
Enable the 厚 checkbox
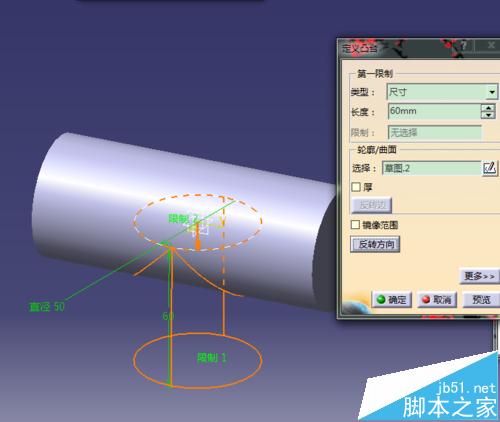pos(356,187)
